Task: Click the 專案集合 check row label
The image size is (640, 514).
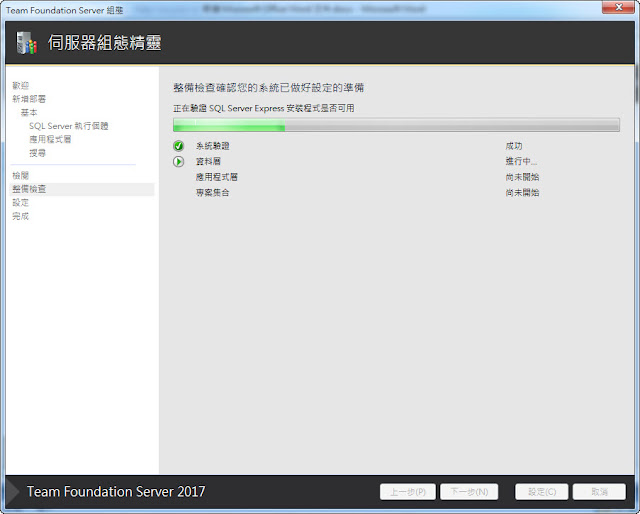Action: (x=213, y=192)
